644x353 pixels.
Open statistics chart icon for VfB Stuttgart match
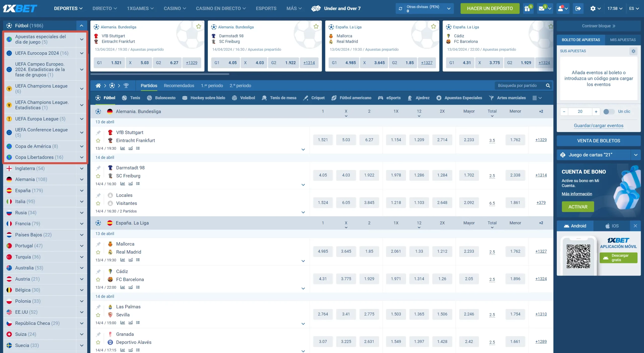click(x=123, y=148)
